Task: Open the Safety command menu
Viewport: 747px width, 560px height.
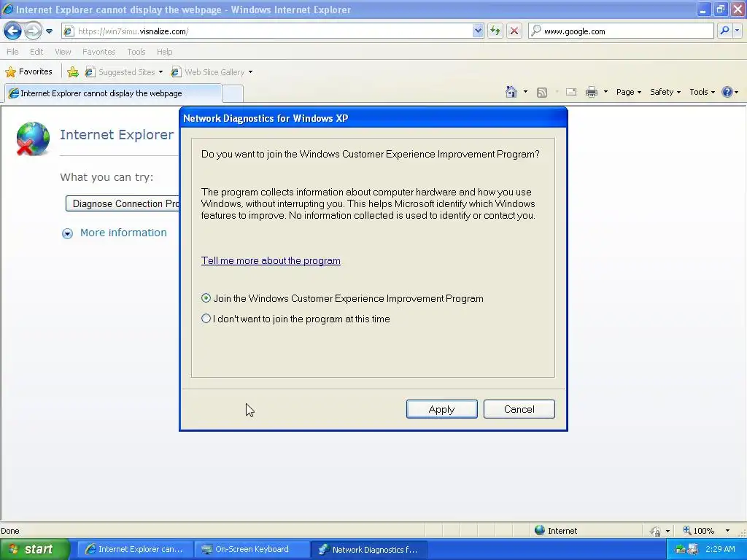Action: (665, 92)
